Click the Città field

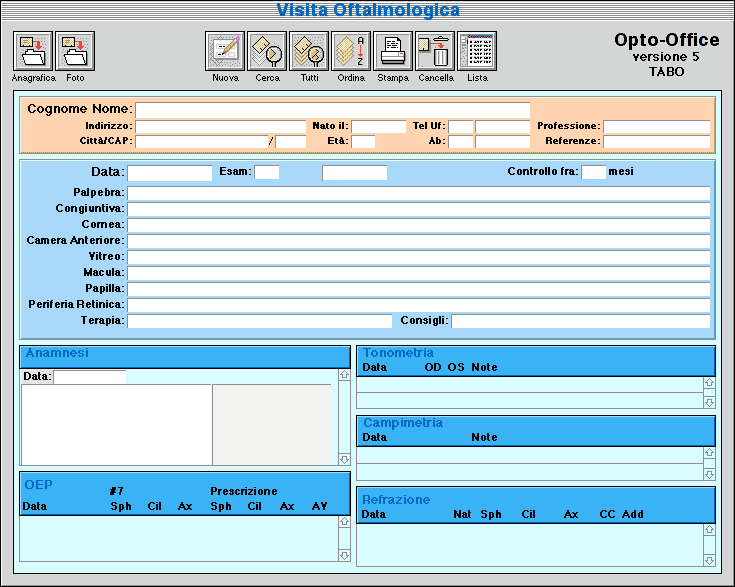(202, 142)
